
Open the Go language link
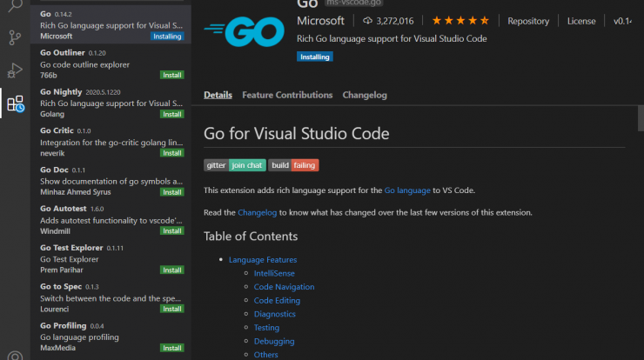point(407,190)
